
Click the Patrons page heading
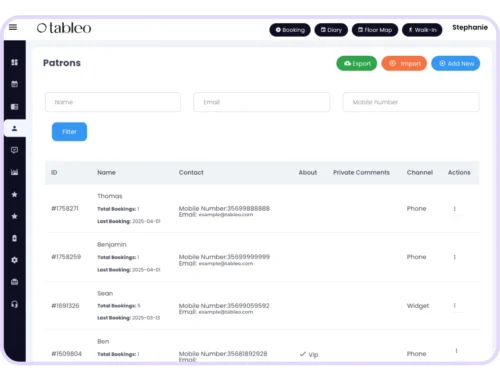point(62,63)
